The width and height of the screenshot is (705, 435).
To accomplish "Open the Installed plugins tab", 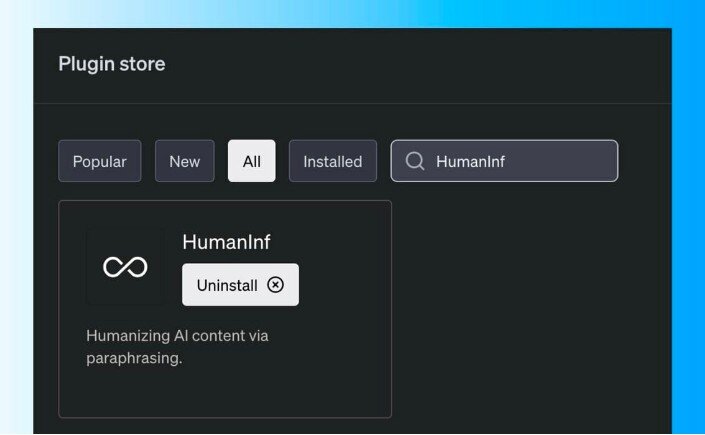I will 333,161.
